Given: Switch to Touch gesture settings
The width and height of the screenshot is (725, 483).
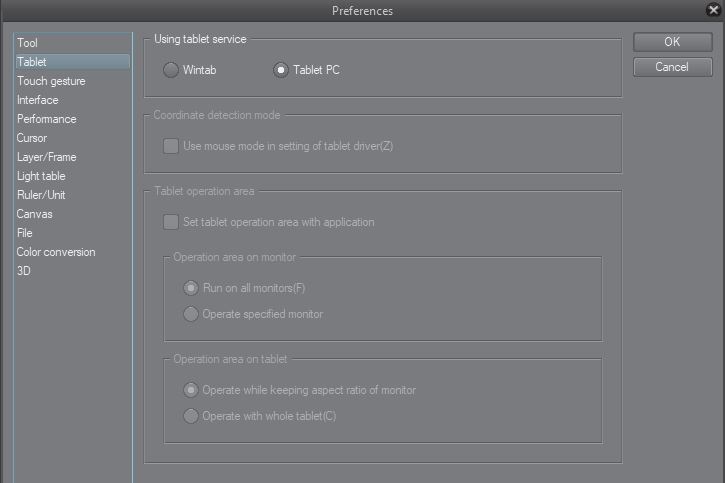Looking at the screenshot, I should click(51, 81).
